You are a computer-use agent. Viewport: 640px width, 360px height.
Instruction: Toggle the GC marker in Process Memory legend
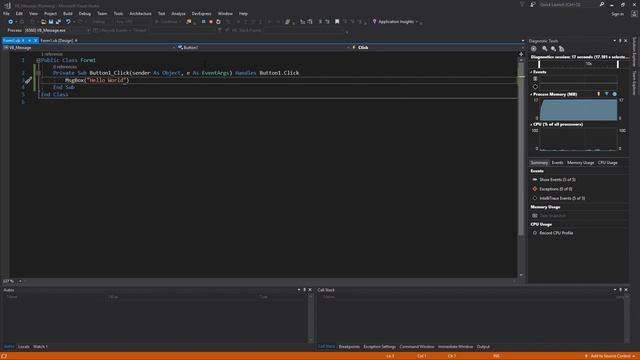pyautogui.click(x=599, y=94)
